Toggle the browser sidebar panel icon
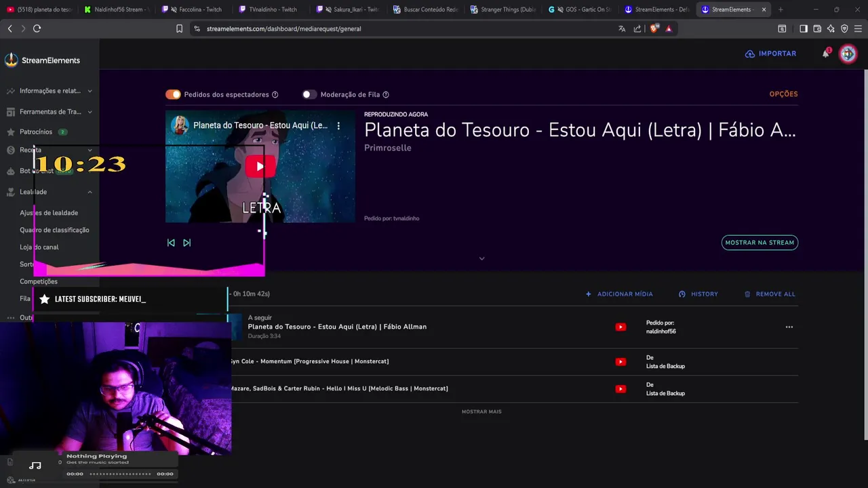 coord(804,28)
